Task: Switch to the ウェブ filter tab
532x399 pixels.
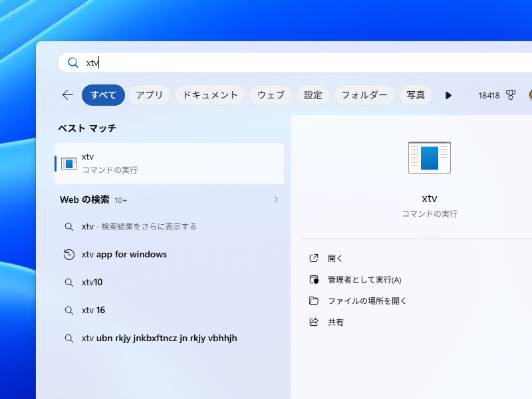Action: (x=271, y=95)
